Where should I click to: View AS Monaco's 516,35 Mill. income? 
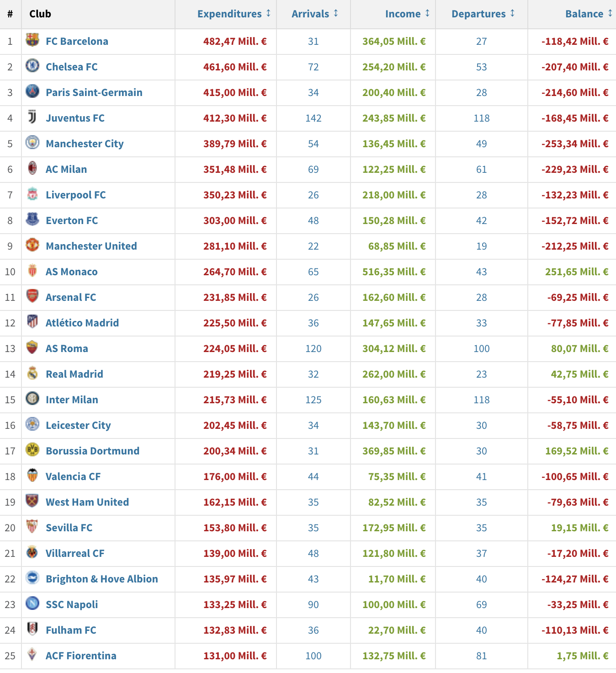pyautogui.click(x=393, y=272)
